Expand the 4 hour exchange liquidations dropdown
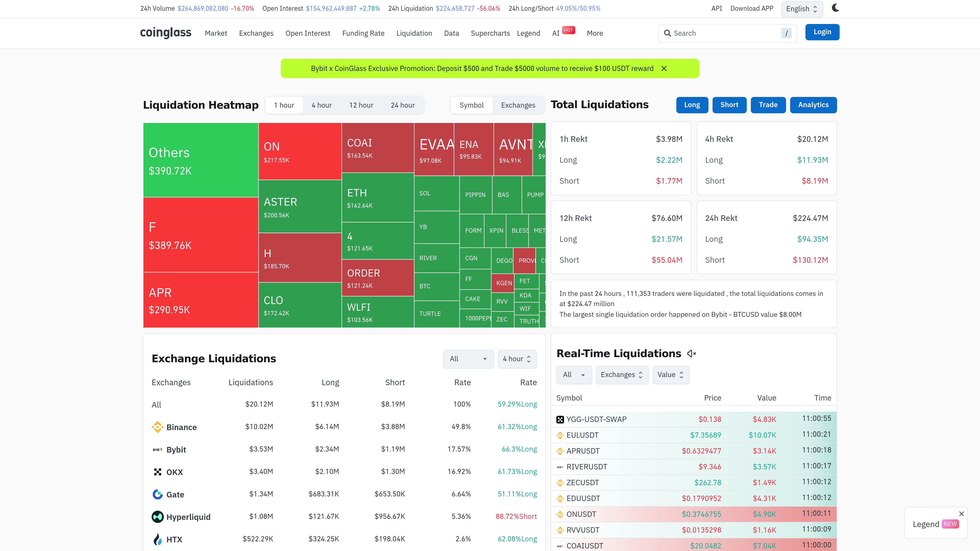 [517, 359]
